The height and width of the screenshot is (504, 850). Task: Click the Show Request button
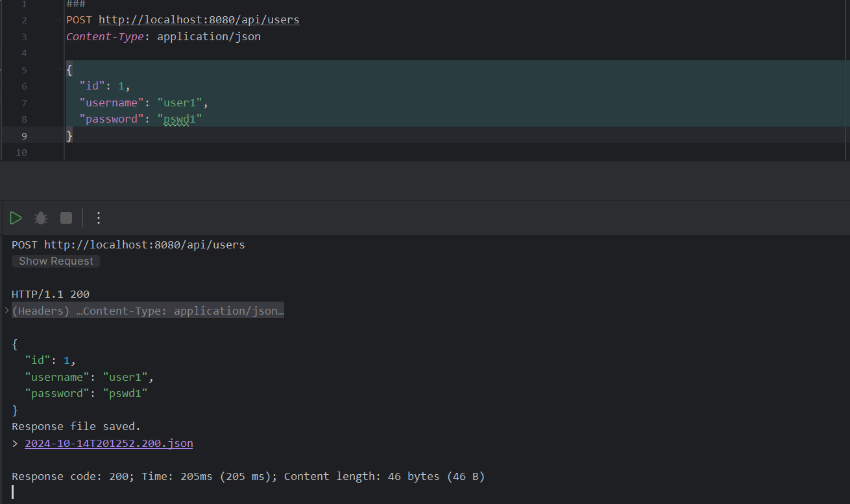tap(56, 261)
